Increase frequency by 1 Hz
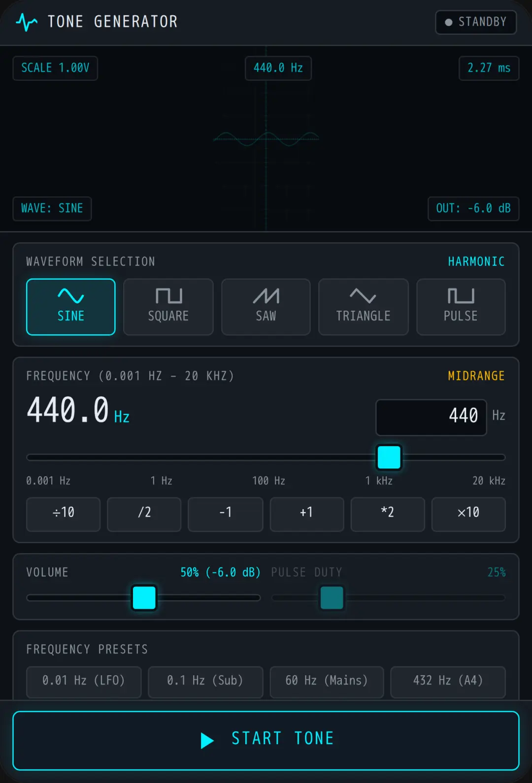Image resolution: width=532 pixels, height=783 pixels. 307,514
